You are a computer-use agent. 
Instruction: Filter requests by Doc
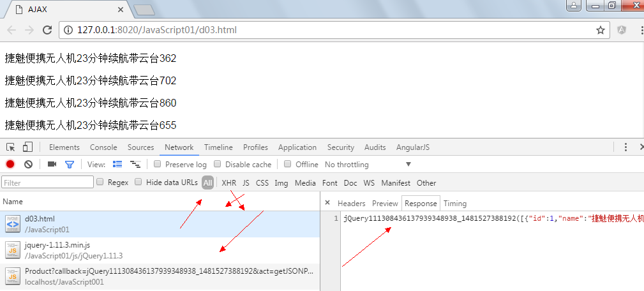[x=350, y=183]
